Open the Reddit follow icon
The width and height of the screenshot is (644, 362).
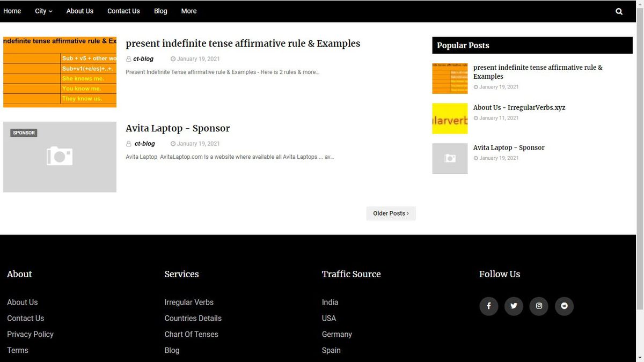pos(564,306)
